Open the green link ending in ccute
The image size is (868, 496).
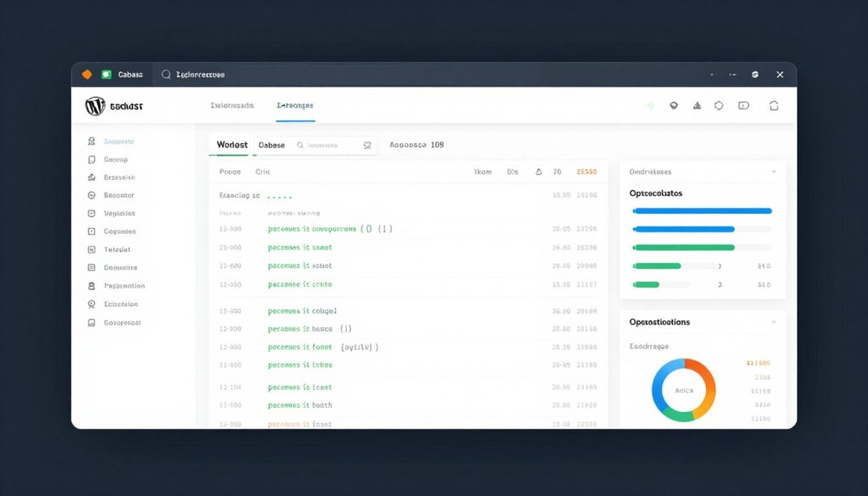click(300, 285)
